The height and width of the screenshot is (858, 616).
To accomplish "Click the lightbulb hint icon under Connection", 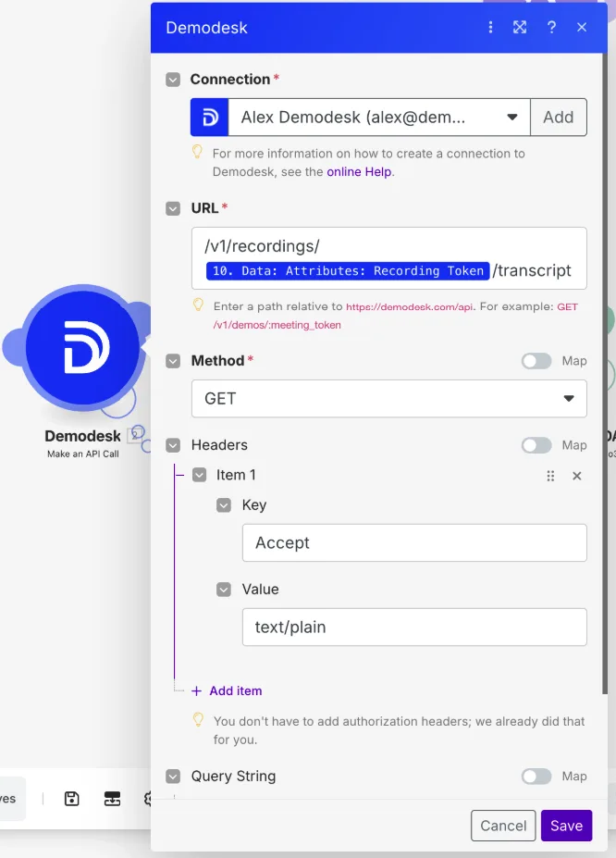I will tap(197, 152).
